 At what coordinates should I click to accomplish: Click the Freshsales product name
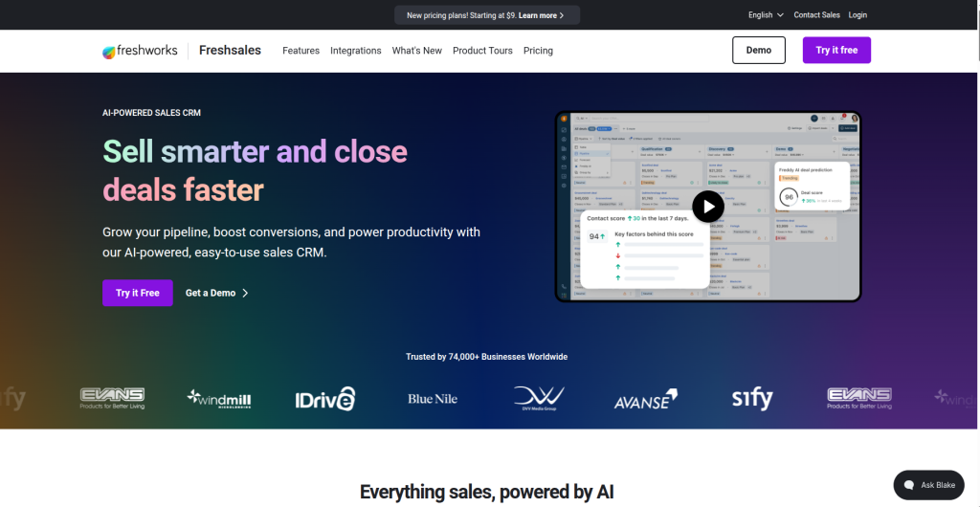(230, 51)
